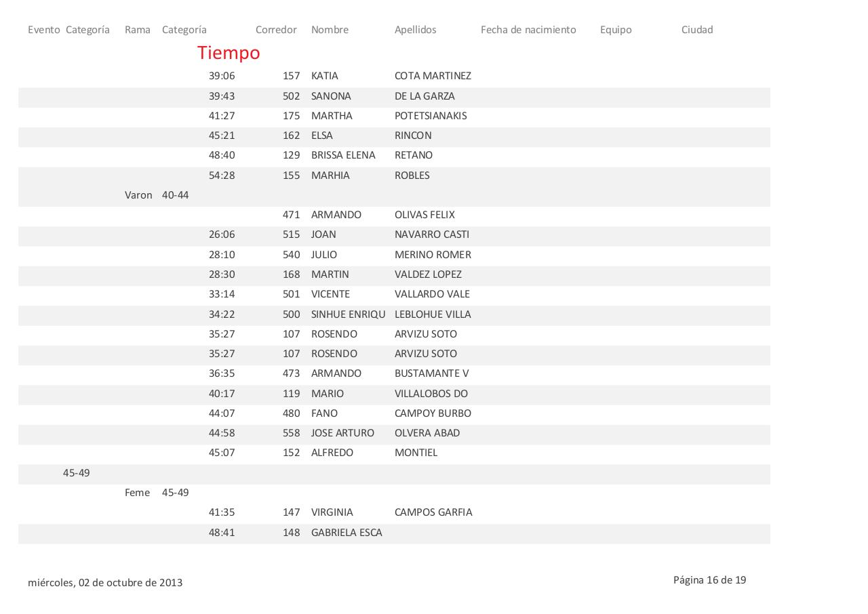The width and height of the screenshot is (868, 614).
Task: Select the time 39:06
Action: pos(222,76)
